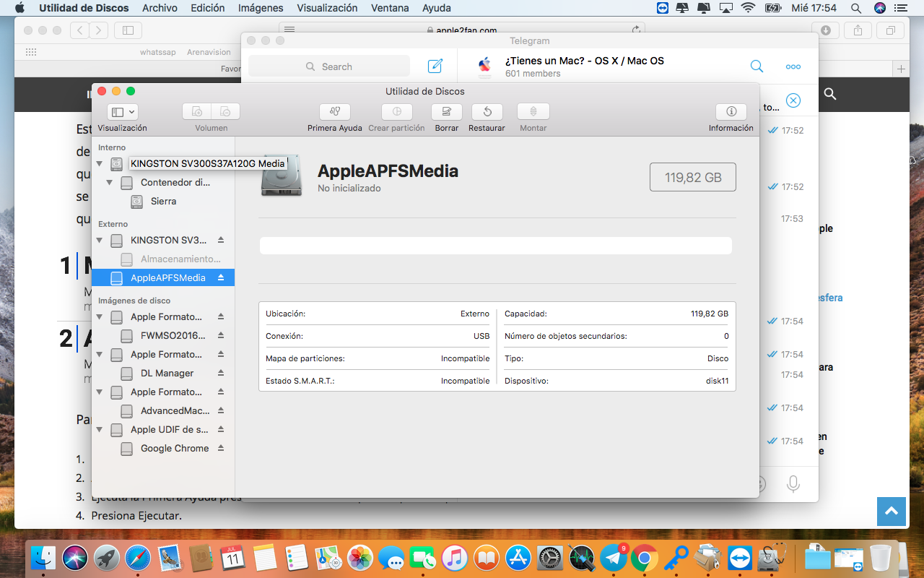Open Safari downloads
The height and width of the screenshot is (578, 924).
pyautogui.click(x=825, y=30)
